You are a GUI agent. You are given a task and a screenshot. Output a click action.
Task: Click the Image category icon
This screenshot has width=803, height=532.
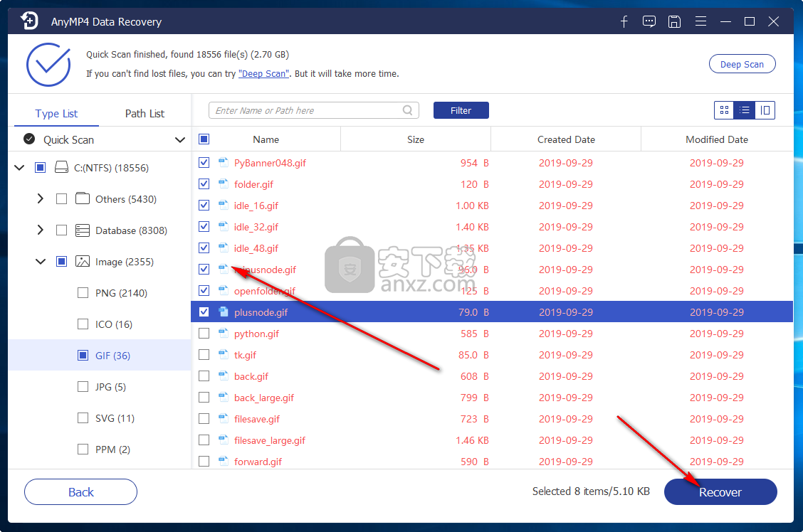coord(83,262)
